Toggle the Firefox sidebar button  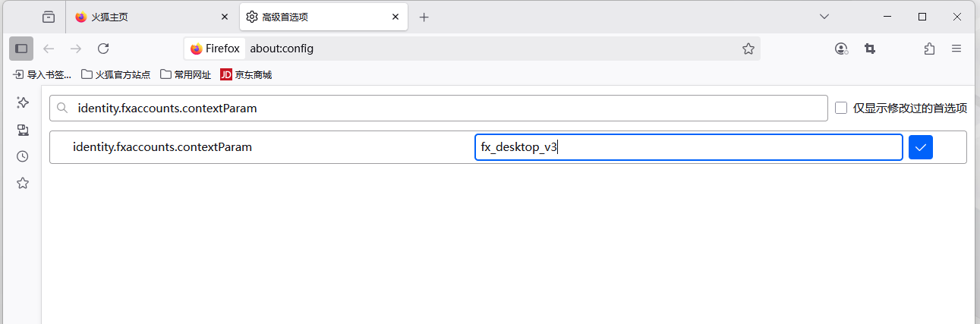[x=21, y=49]
